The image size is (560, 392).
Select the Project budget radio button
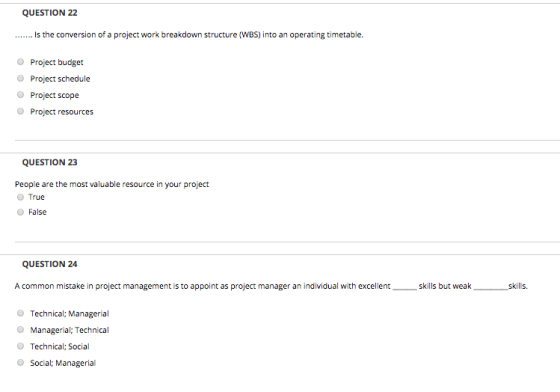click(x=20, y=62)
